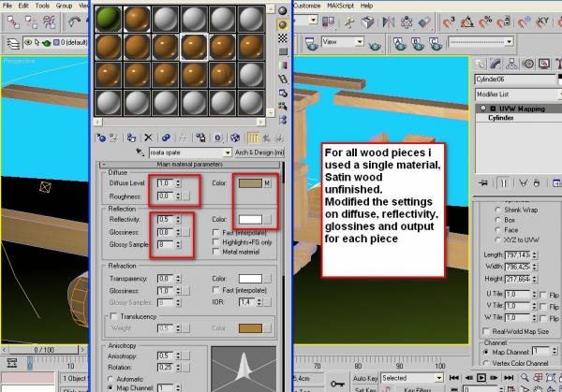Screen dimensions: 562x392
Task: Click Zoom magnifier in viewport controls
Action: (525, 377)
